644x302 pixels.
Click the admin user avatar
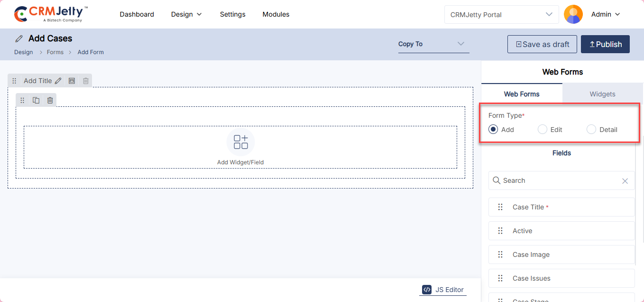click(573, 14)
